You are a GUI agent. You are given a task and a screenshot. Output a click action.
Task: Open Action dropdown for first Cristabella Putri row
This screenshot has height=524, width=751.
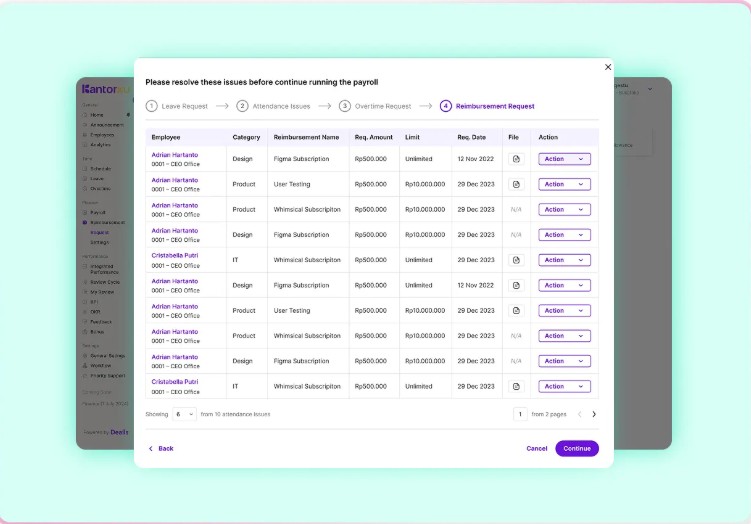(x=564, y=260)
